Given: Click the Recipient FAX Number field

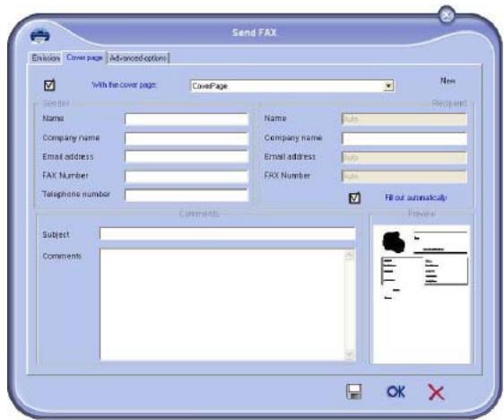Looking at the screenshot, I should tap(404, 176).
